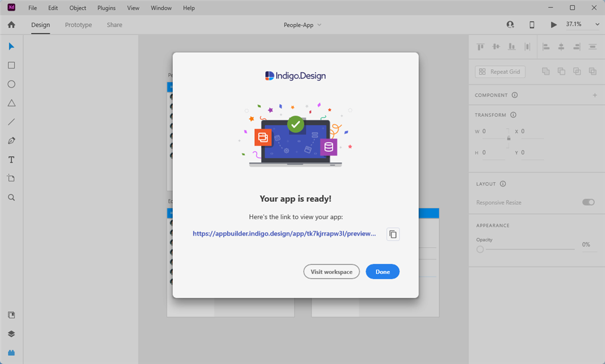Screen dimensions: 605x364
Task: Open the zoom percentage dropdown
Action: click(597, 24)
